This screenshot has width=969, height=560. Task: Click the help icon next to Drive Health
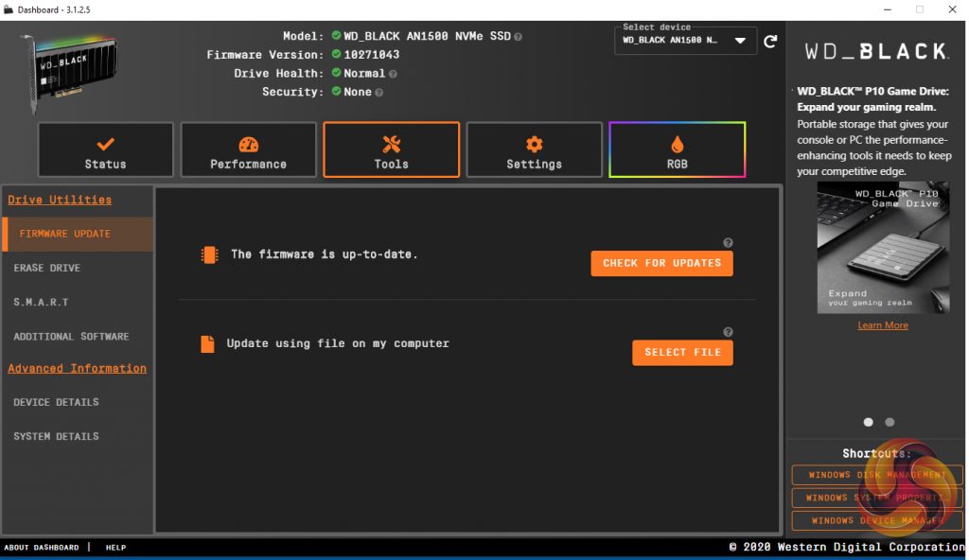[393, 74]
